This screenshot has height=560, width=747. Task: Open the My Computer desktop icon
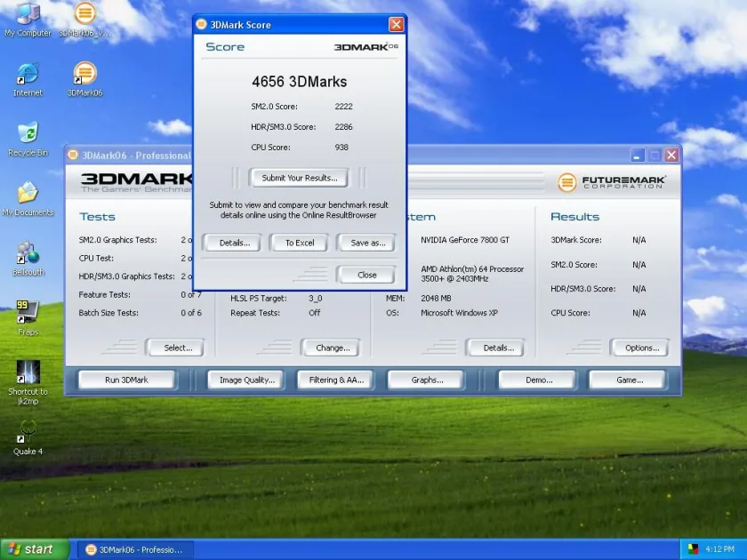[x=28, y=19]
